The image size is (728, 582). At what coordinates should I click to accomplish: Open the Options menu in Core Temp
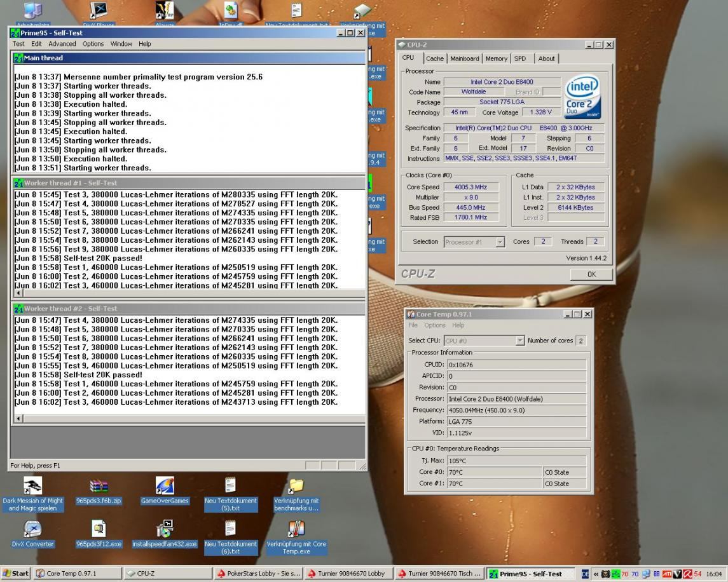[434, 325]
